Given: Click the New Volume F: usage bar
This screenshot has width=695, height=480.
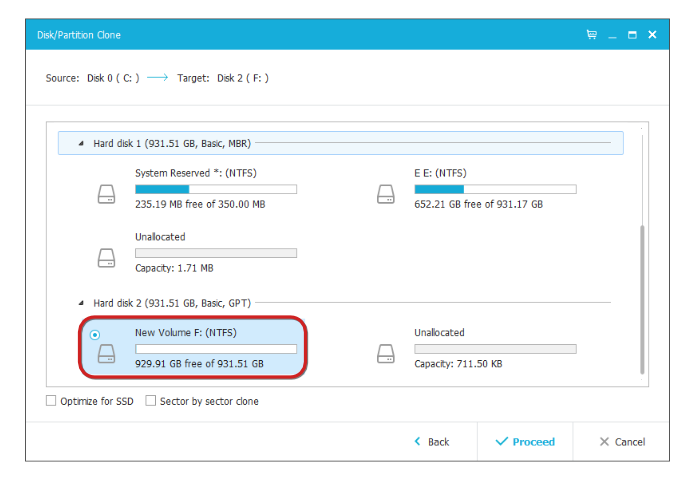Looking at the screenshot, I should [x=216, y=349].
